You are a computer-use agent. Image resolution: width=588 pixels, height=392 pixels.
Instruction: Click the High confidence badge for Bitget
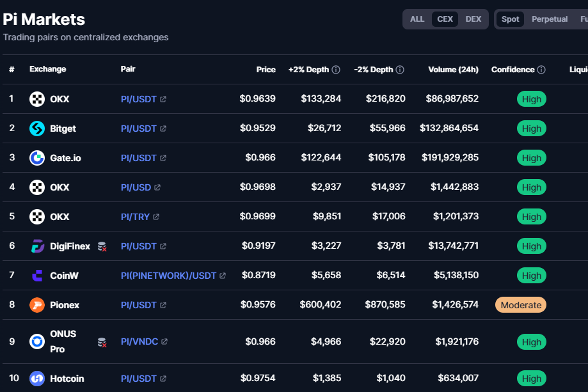531,129
